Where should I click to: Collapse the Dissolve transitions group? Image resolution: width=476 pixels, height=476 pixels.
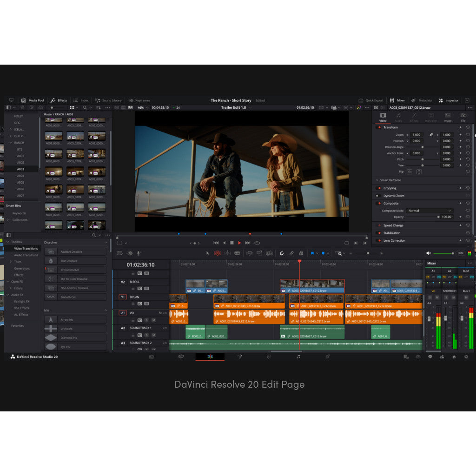pyautogui.click(x=106, y=243)
